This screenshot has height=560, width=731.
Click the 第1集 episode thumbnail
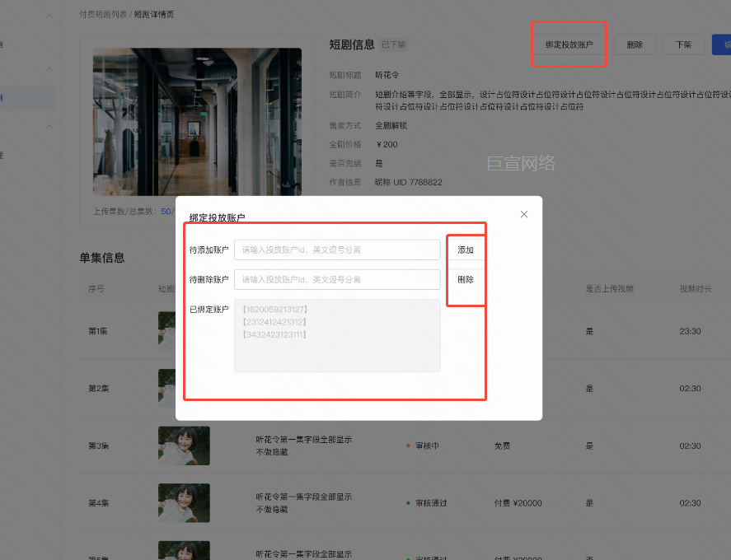pyautogui.click(x=184, y=330)
